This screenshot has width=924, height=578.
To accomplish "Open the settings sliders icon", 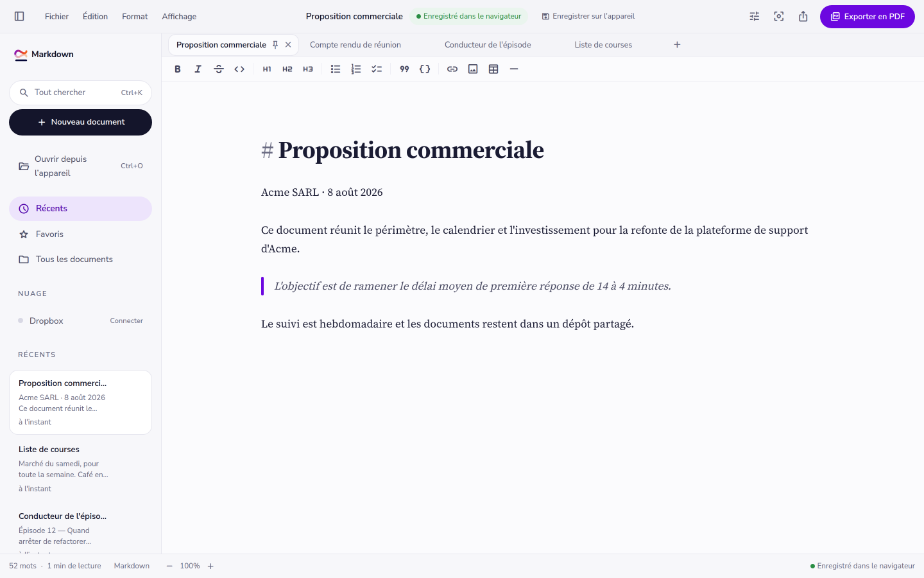I will (x=755, y=17).
